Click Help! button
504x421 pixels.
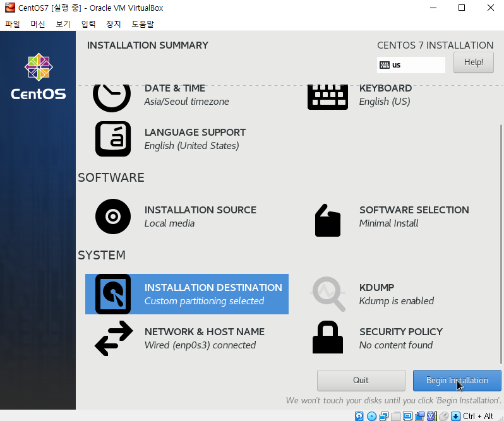point(474,62)
